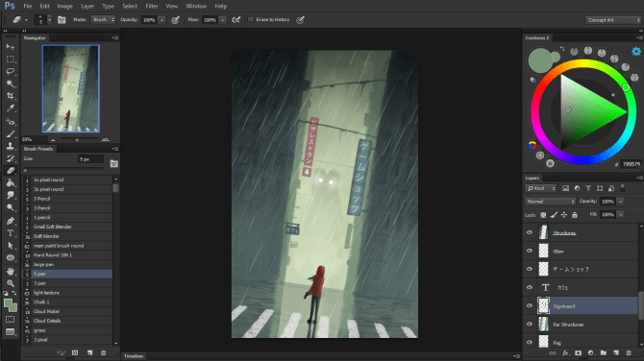Select the Eyedropper tool

(x=11, y=108)
